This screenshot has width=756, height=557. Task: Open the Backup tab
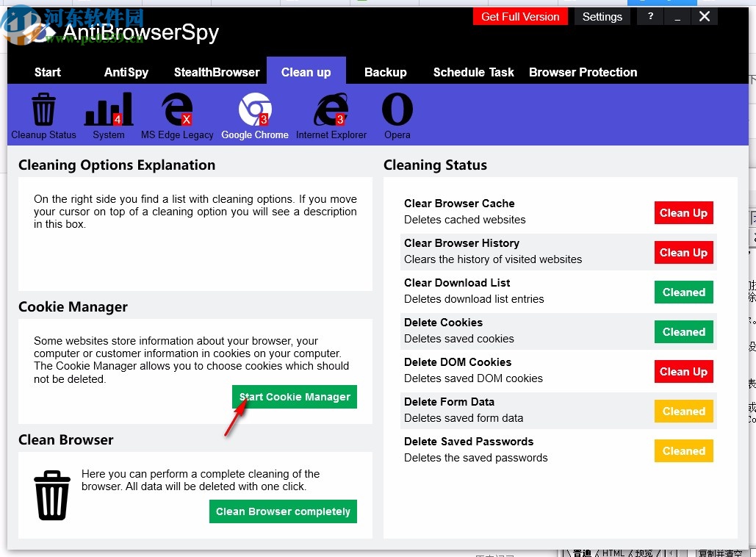[x=386, y=72]
